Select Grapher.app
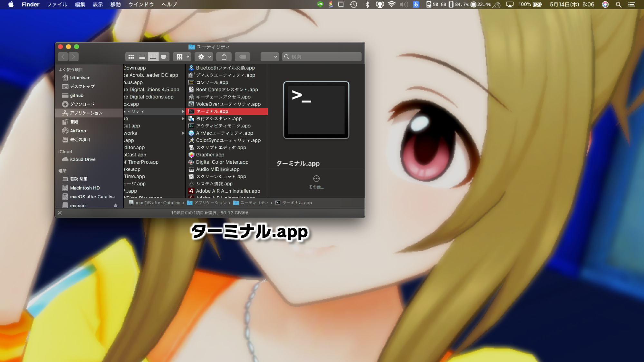 [227, 155]
